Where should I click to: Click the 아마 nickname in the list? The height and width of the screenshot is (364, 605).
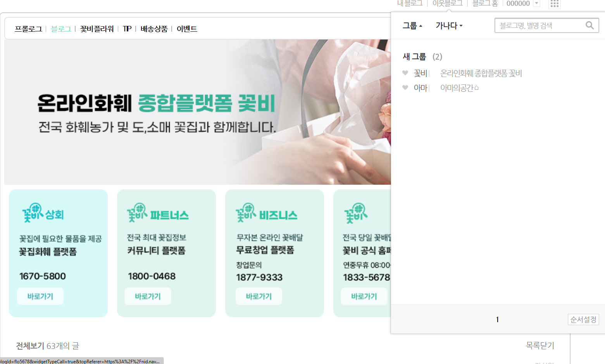(421, 88)
